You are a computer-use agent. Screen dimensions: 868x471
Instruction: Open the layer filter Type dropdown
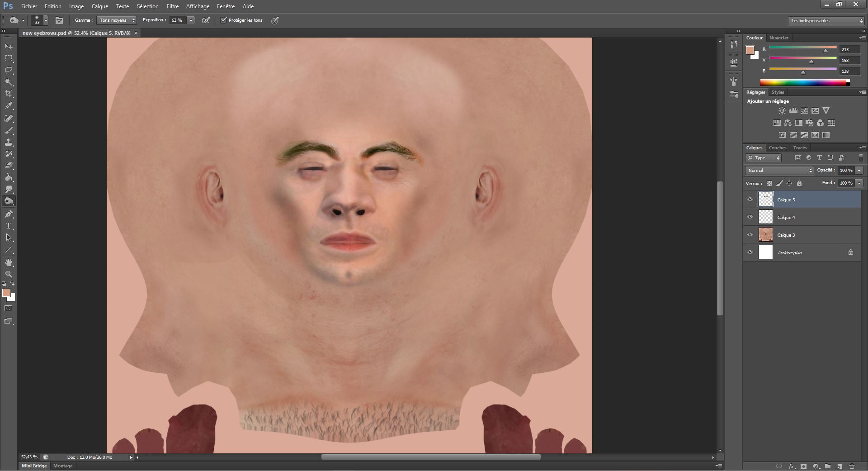tap(763, 158)
